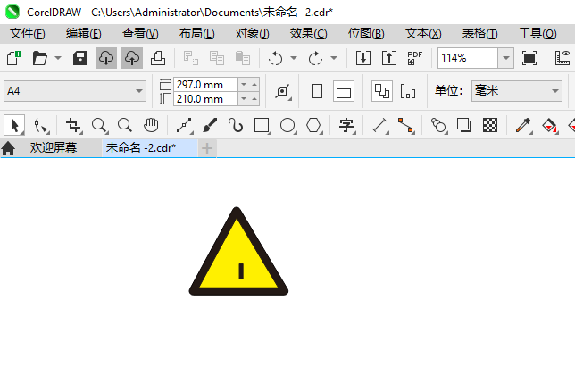Viewport: 575px width, 392px height.
Task: Toggle the rulers icon
Action: pyautogui.click(x=562, y=58)
